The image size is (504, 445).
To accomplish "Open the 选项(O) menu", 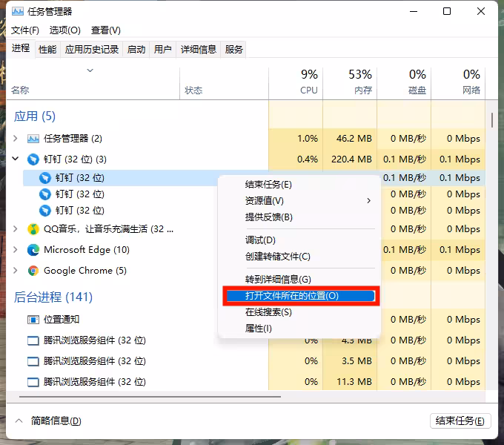I will point(65,30).
